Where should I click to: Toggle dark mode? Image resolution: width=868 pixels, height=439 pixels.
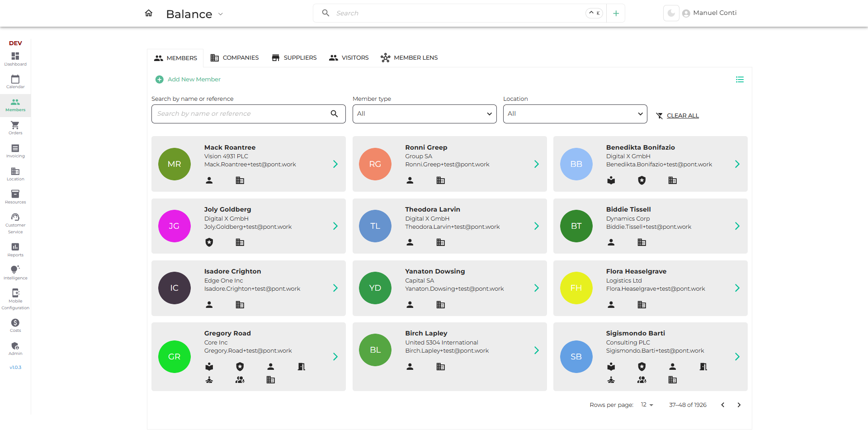click(671, 13)
